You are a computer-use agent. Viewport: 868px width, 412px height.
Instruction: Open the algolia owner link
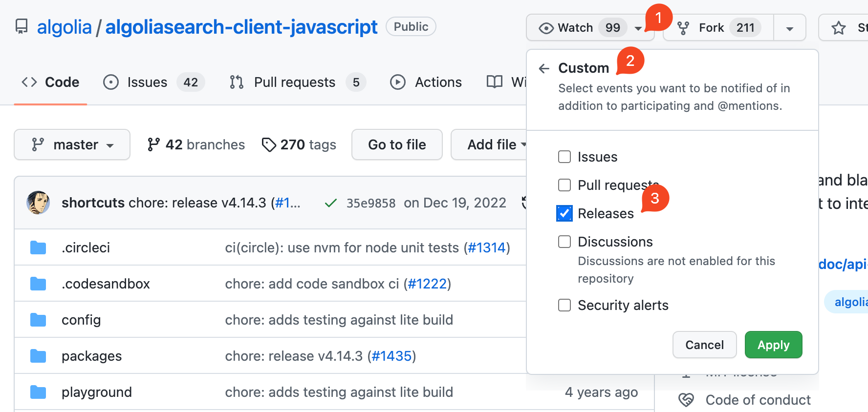(64, 27)
